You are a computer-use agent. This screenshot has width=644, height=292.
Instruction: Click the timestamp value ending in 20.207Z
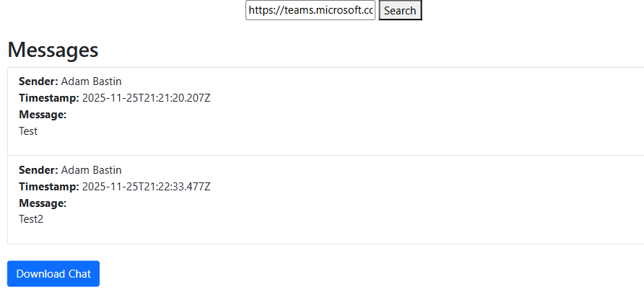[x=146, y=97]
